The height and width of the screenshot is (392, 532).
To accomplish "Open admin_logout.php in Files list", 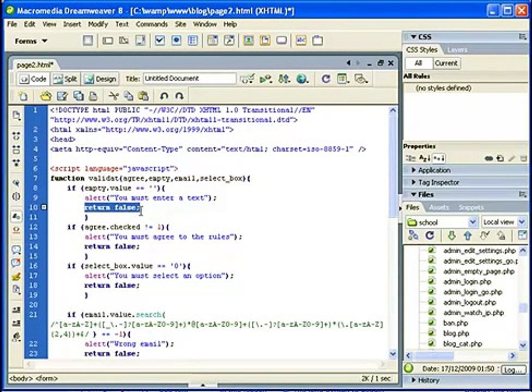I will click(469, 302).
